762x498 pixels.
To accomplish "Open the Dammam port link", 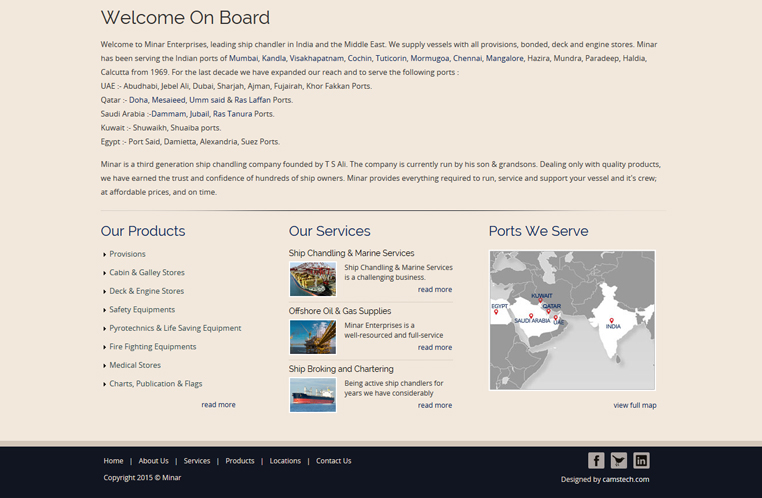I will click(x=168, y=114).
